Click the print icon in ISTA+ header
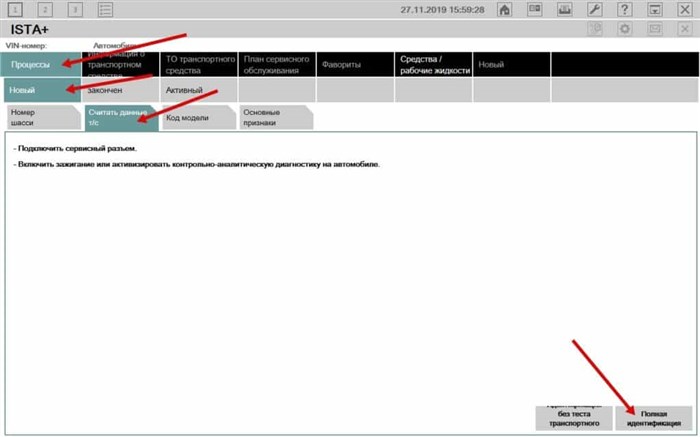700x437 pixels. pyautogui.click(x=594, y=30)
